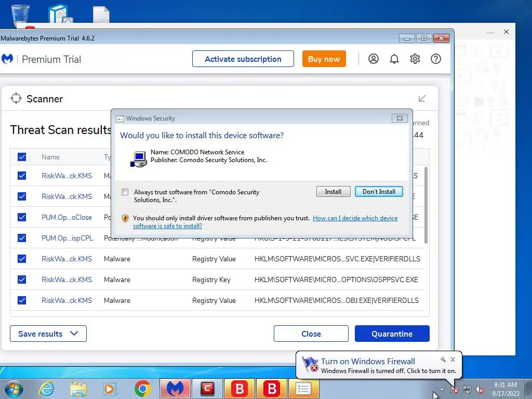The height and width of the screenshot is (399, 532).
Task: Click 'HKLM\SOFTWARE\MICRO...OPTIONS\OSPPSVC.EXE' location
Action: (x=336, y=280)
